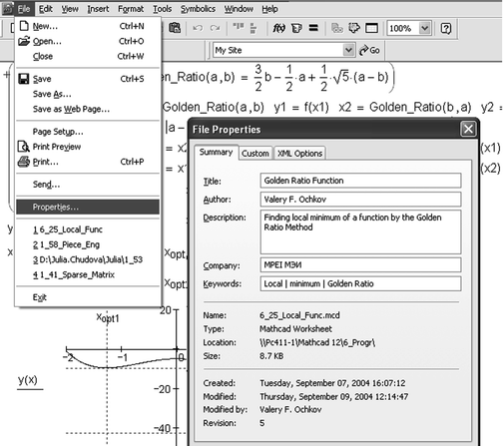This screenshot has height=446, width=504.
Task: Click the Help question mark icon
Action: [446, 28]
